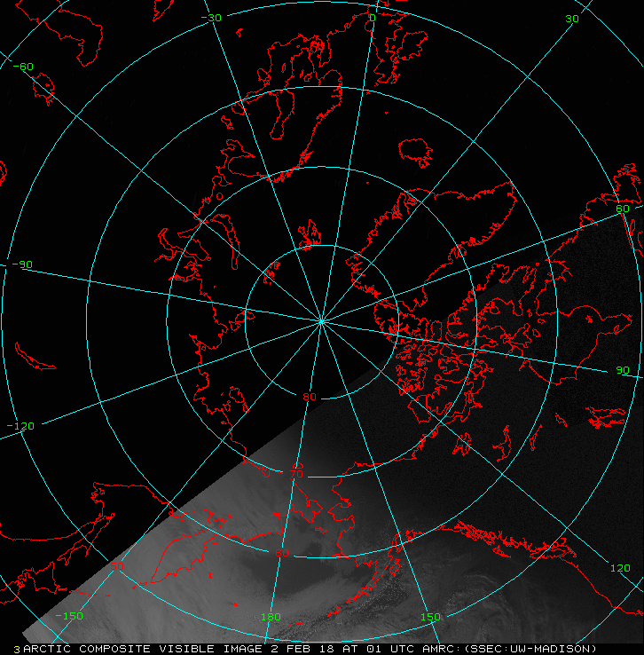
Task: Select the green 150 longitude label
Action: [x=430, y=617]
